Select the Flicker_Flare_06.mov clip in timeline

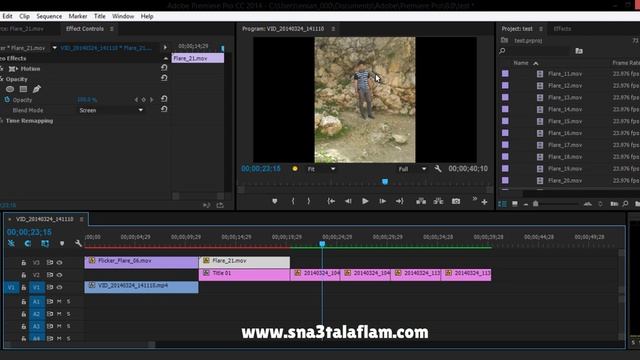coord(141,262)
